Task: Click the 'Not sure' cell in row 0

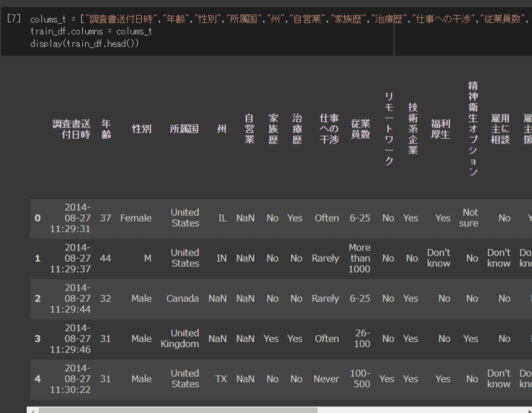Action: 470,218
